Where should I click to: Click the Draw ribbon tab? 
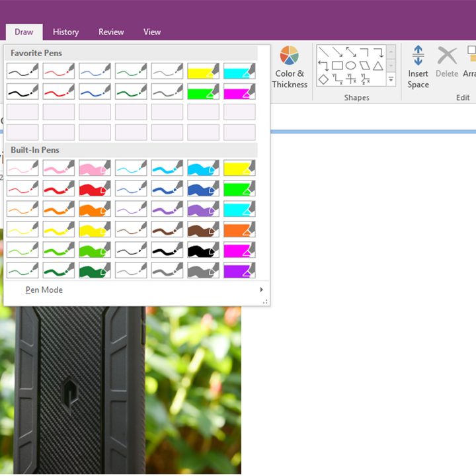click(24, 32)
